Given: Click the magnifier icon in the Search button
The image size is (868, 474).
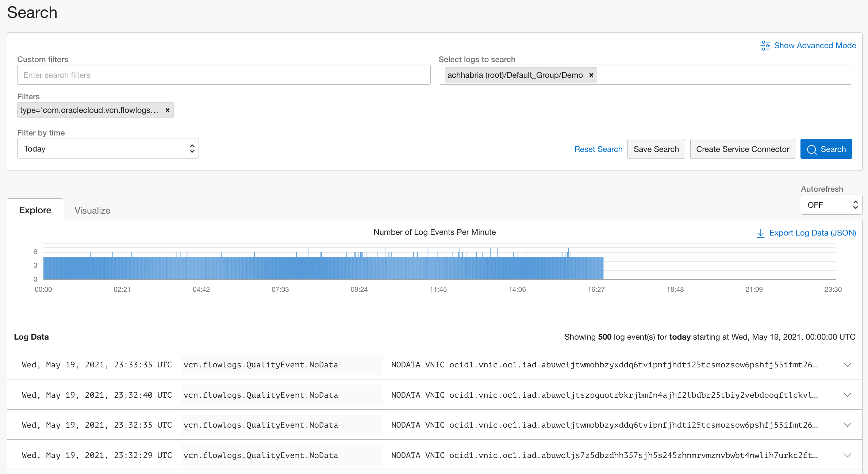Looking at the screenshot, I should pos(812,149).
